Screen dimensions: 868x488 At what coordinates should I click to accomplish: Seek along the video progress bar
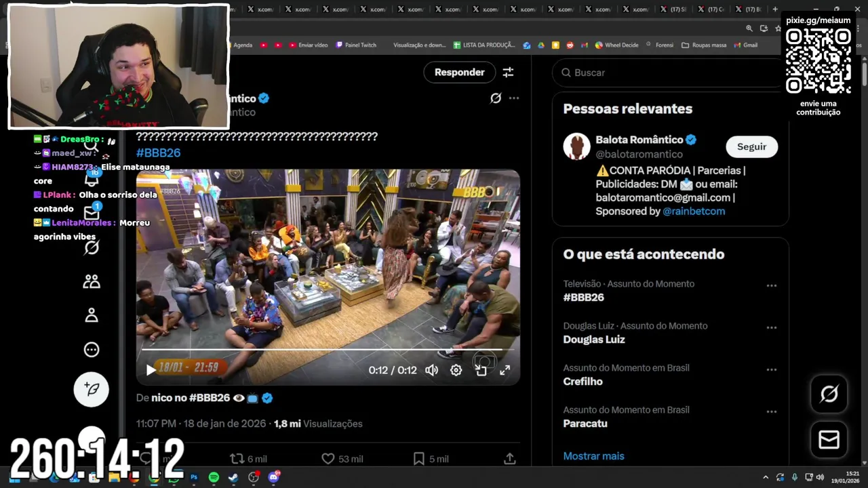click(x=328, y=350)
